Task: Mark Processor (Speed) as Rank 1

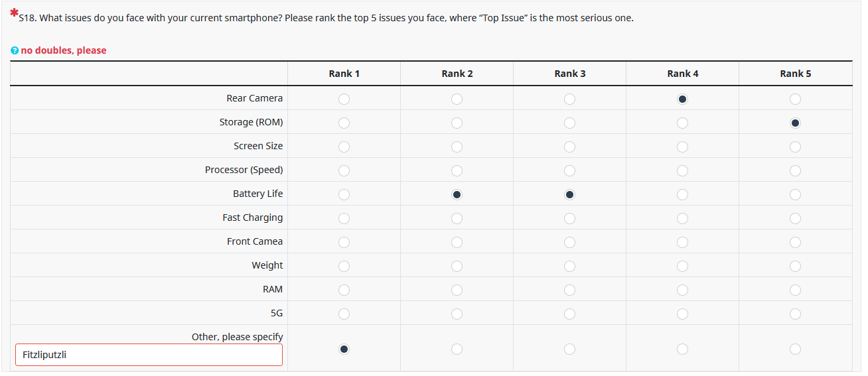Action: [x=344, y=170]
